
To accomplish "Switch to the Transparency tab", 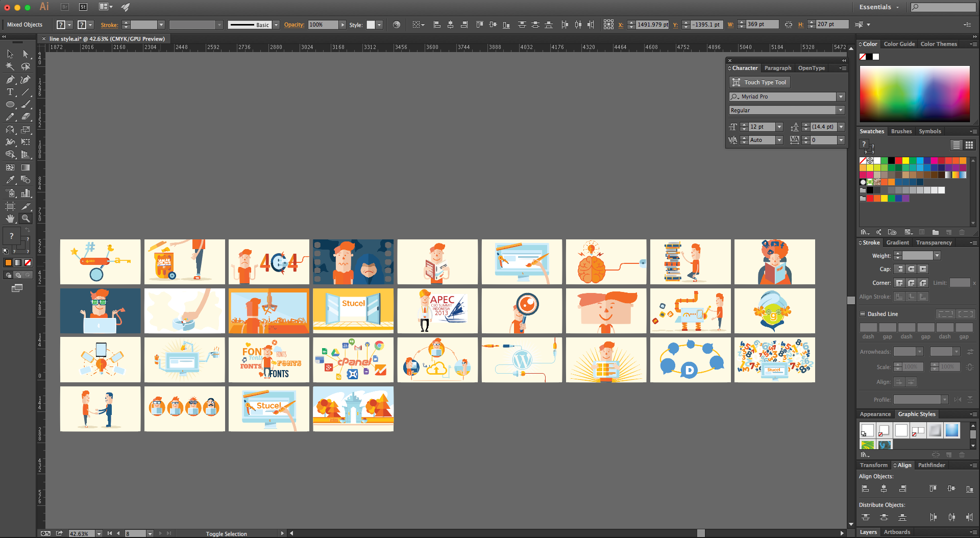I will (x=934, y=242).
